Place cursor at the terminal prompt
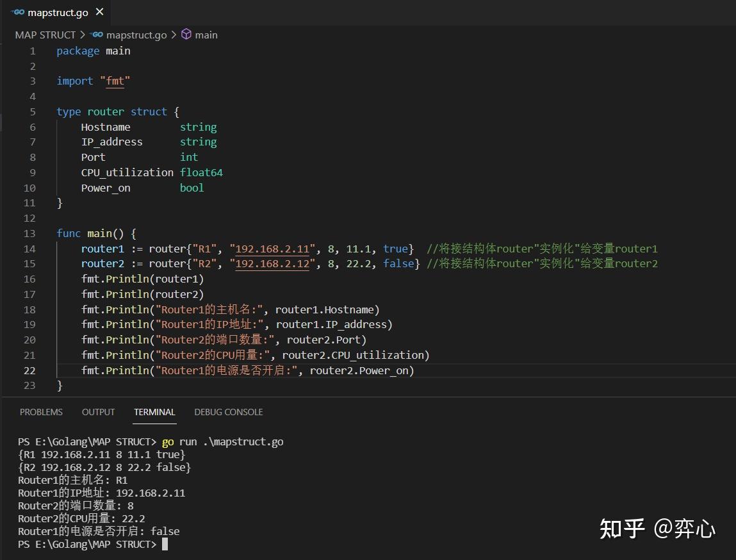This screenshot has width=736, height=560. point(165,544)
